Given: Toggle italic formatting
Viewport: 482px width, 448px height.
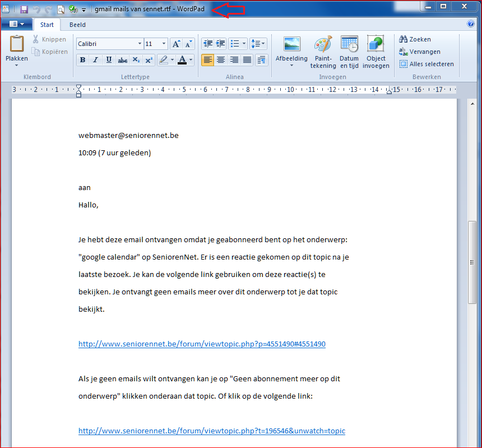Looking at the screenshot, I should 96,60.
